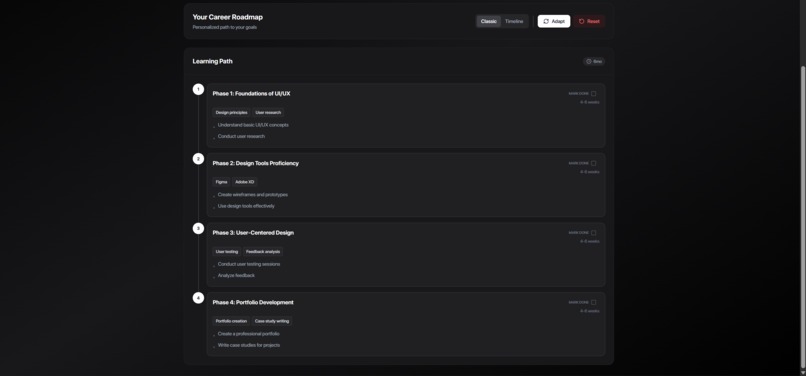Click step marker number 4
This screenshot has width=806, height=376.
pyautogui.click(x=198, y=298)
